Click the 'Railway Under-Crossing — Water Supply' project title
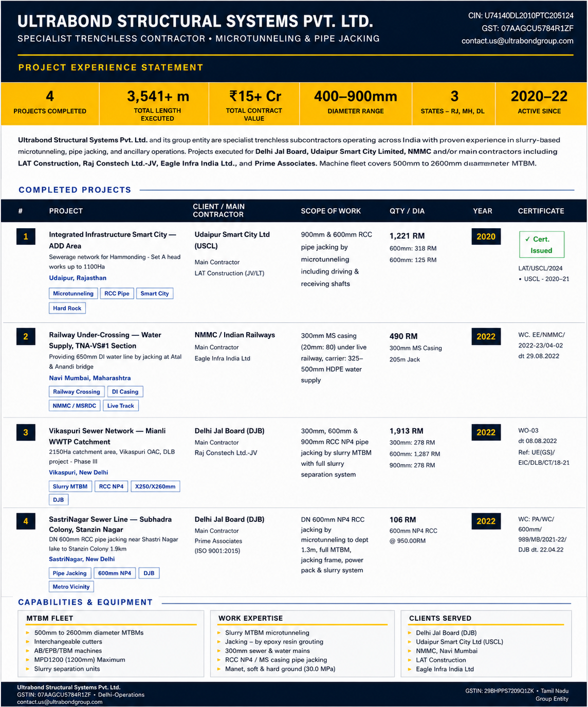The height and width of the screenshot is (707, 588). (x=105, y=340)
